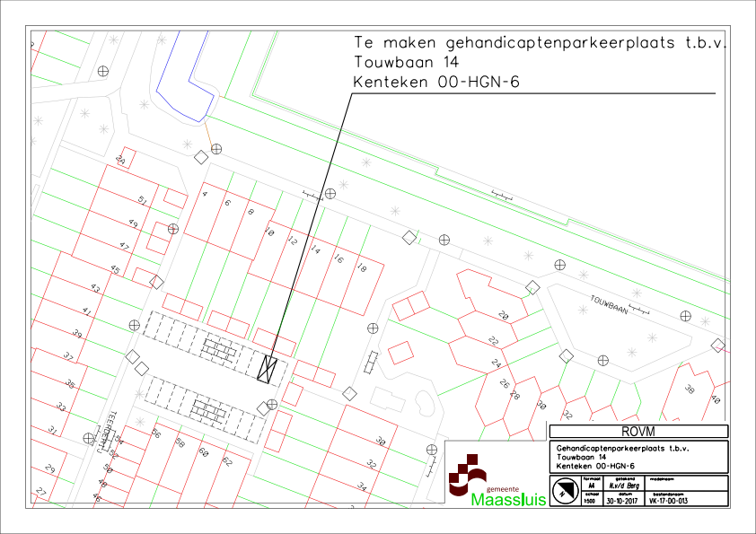The width and height of the screenshot is (756, 534).
Task: Click the diamond symbol below the blue outline
Action: pos(201,157)
